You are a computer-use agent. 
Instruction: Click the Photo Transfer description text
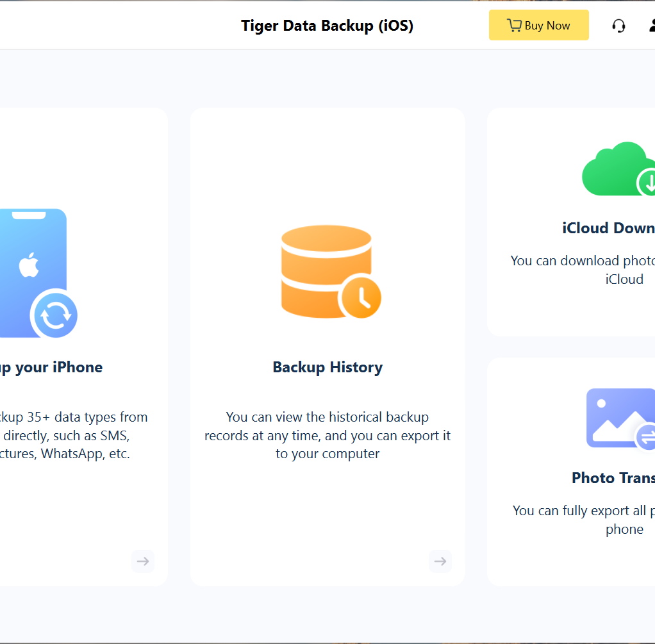click(x=583, y=520)
